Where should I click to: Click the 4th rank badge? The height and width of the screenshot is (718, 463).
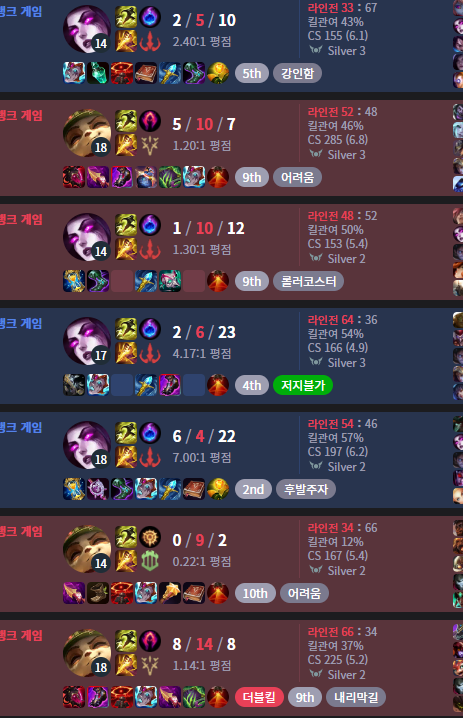(252, 385)
